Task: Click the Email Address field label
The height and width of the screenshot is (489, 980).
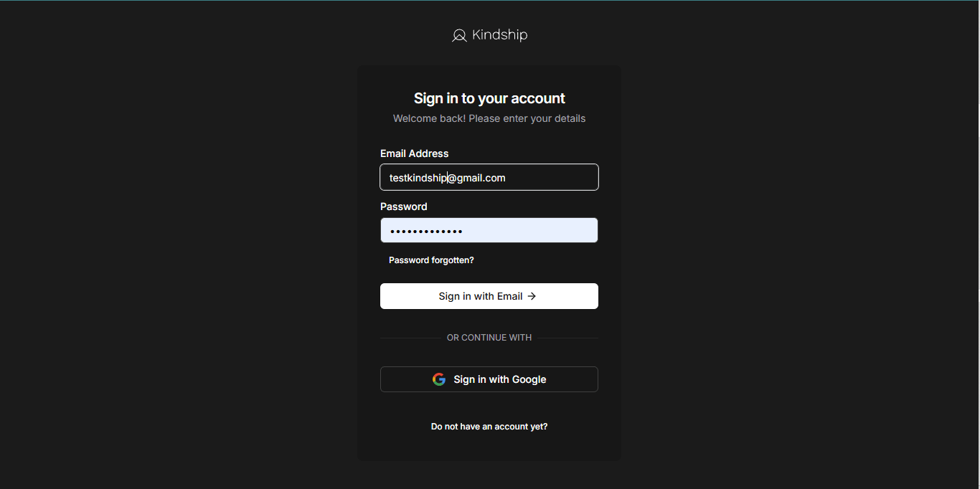Action: click(415, 153)
